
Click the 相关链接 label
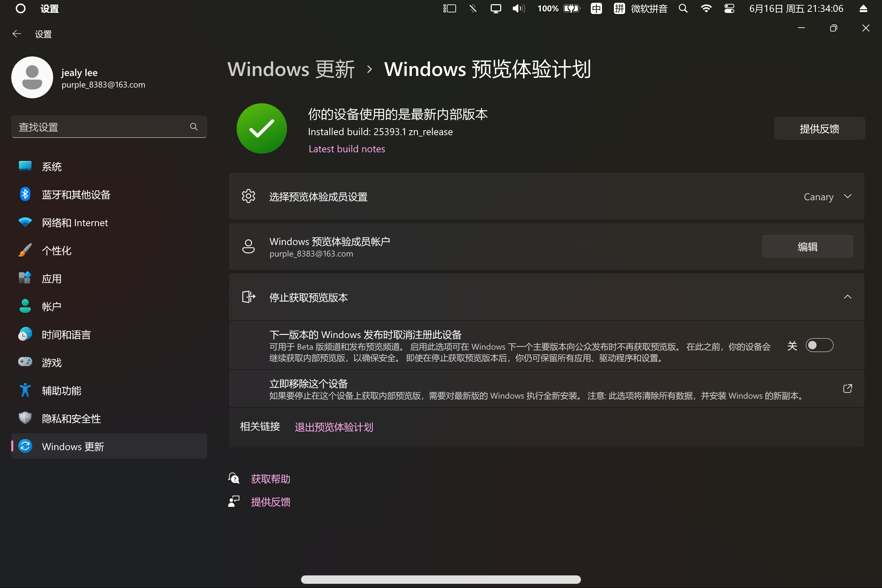click(x=260, y=426)
